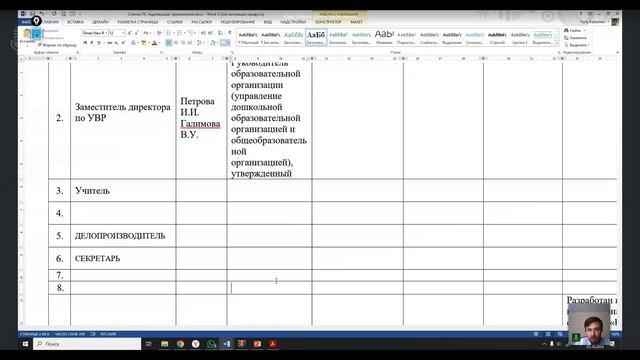Collapse the ribbon with the corner arrow
Viewport: 640px width, 360px height.
617,53
